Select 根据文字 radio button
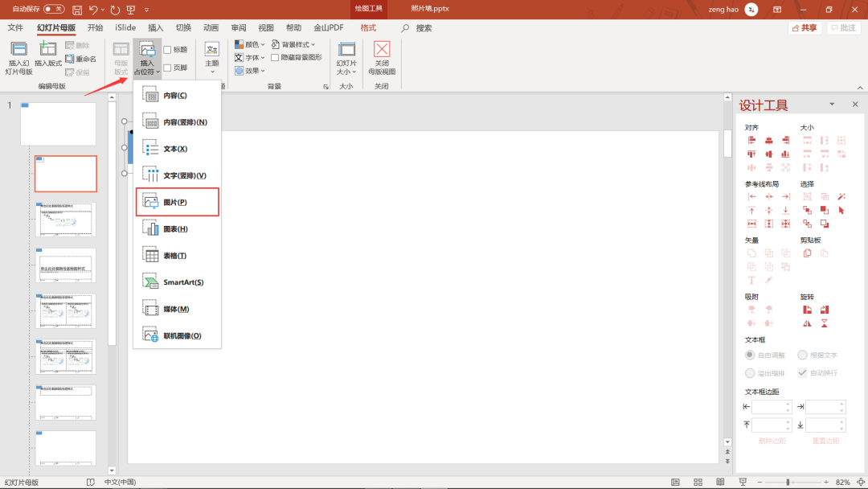This screenshot has height=489, width=868. pos(802,355)
